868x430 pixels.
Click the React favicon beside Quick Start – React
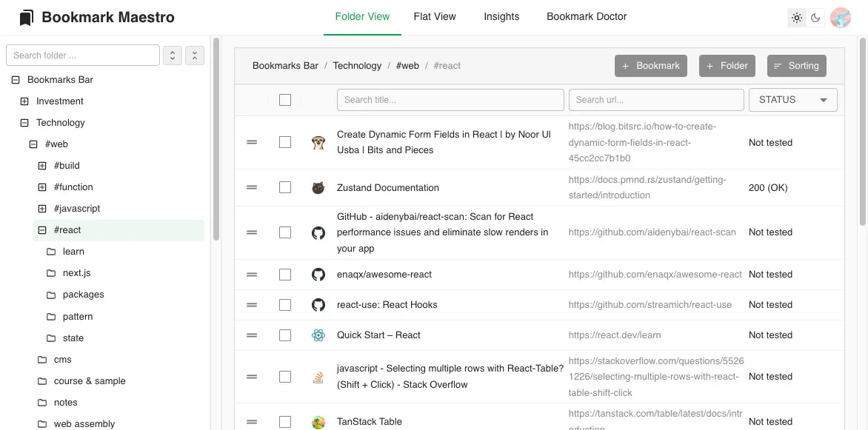click(318, 335)
